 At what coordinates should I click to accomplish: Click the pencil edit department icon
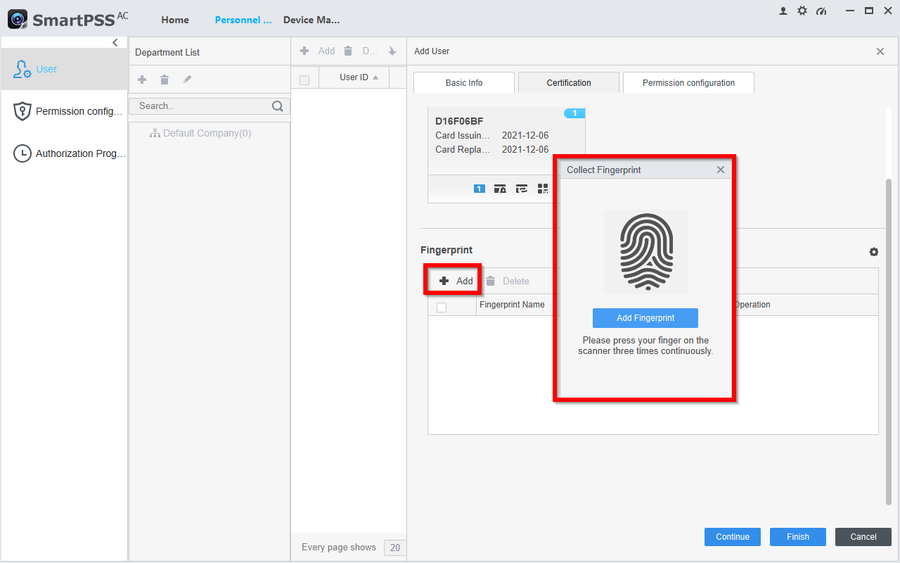pos(187,80)
